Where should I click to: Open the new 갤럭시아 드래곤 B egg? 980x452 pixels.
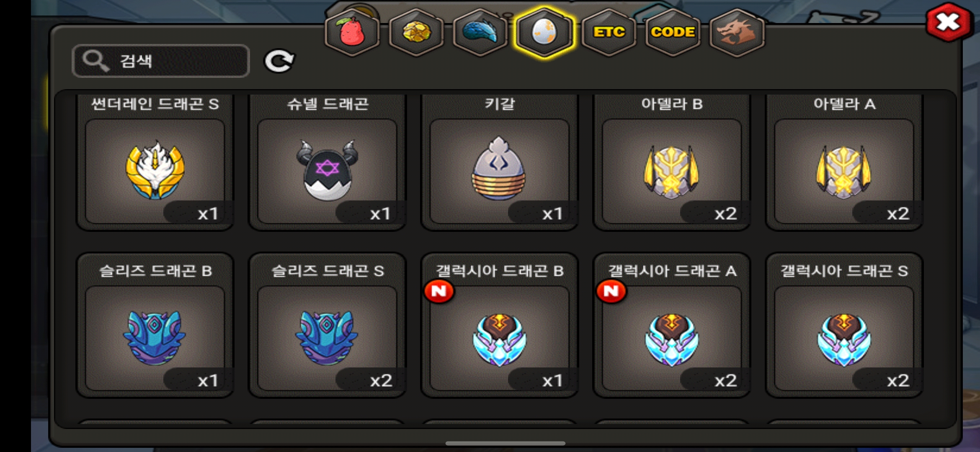pyautogui.click(x=500, y=325)
